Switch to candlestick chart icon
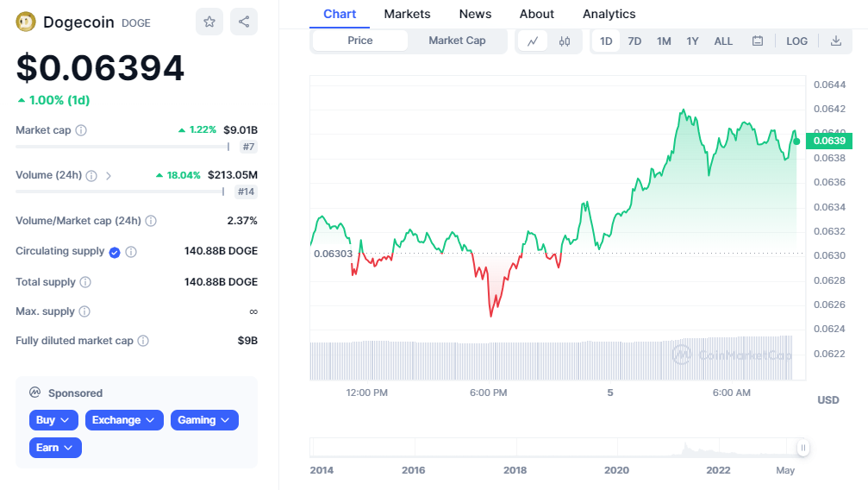The image size is (868, 490). click(x=565, y=41)
